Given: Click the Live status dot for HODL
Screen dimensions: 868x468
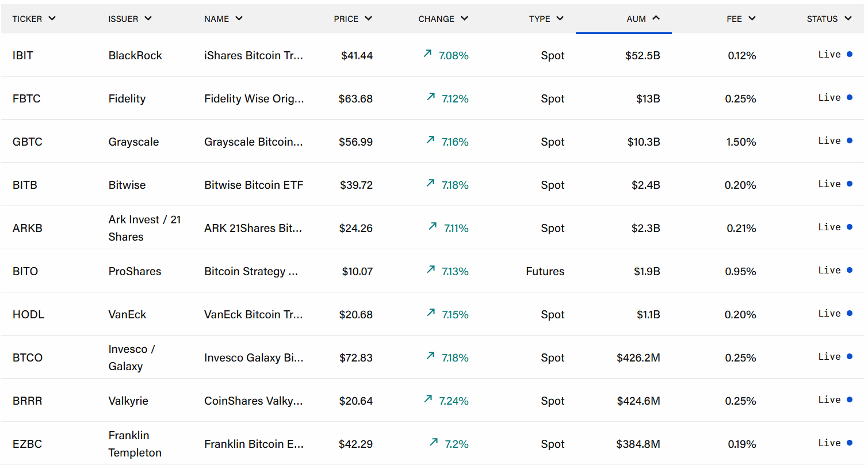Looking at the screenshot, I should [850, 313].
